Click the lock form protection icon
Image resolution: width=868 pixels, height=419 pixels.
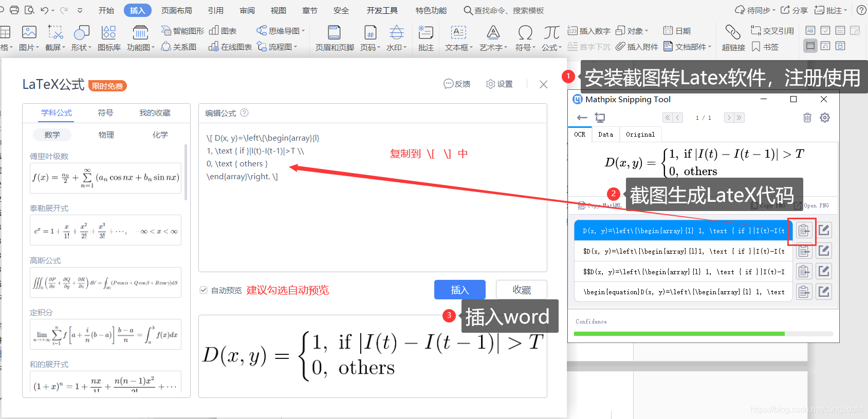[x=840, y=46]
